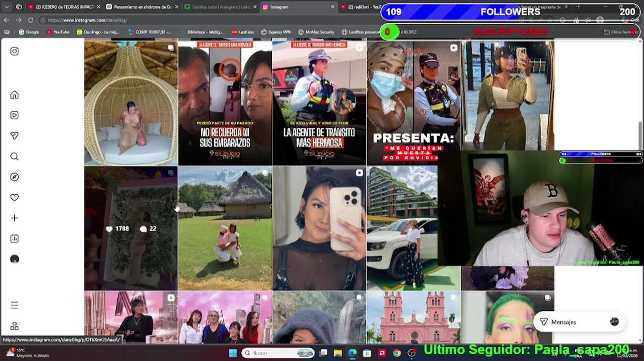The width and height of the screenshot is (644, 361).
Task: Open the 15°C weather widget
Action: (x=28, y=353)
